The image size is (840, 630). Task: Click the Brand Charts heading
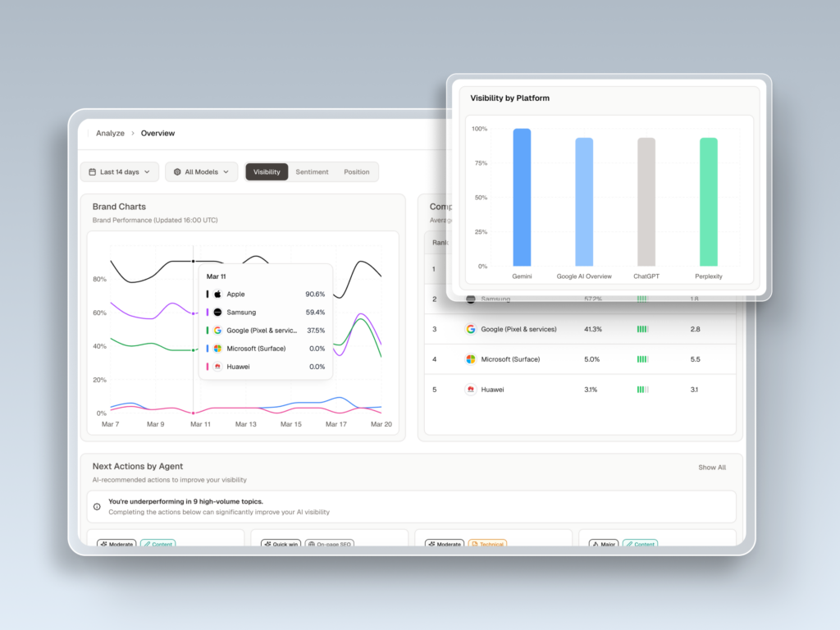tap(119, 207)
